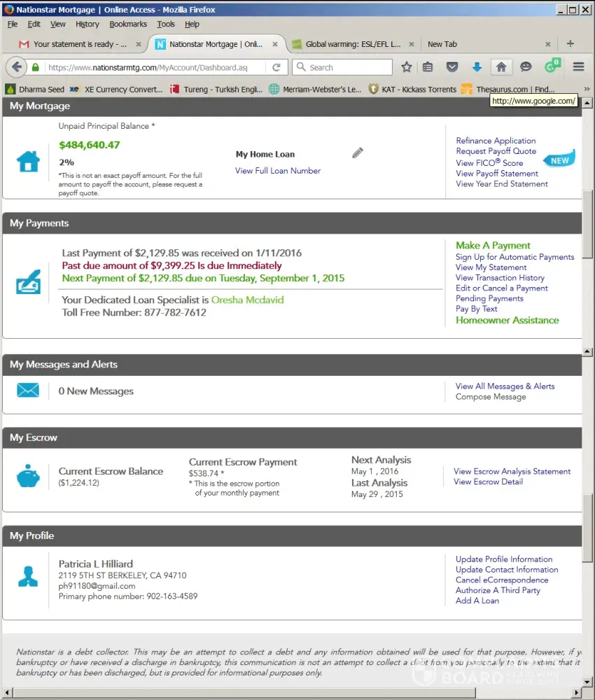The image size is (595, 700).
Task: Open the Refinance Application link
Action: [496, 141]
